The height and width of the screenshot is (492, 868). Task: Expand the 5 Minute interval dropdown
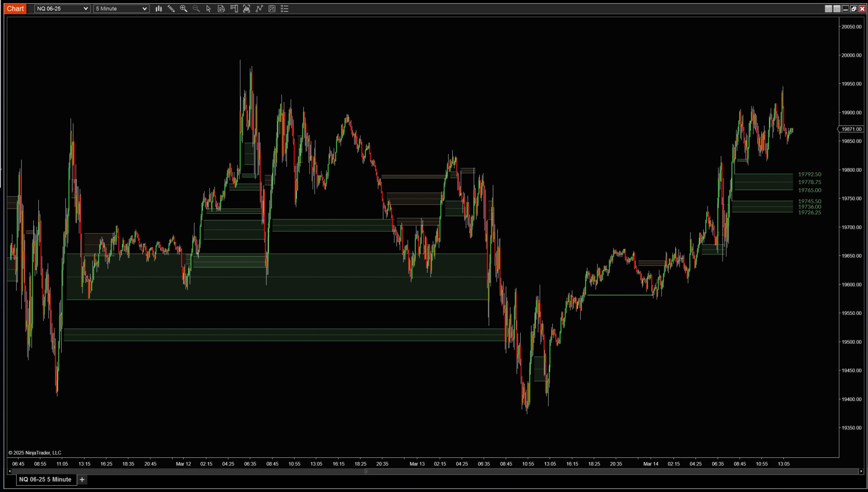point(121,9)
